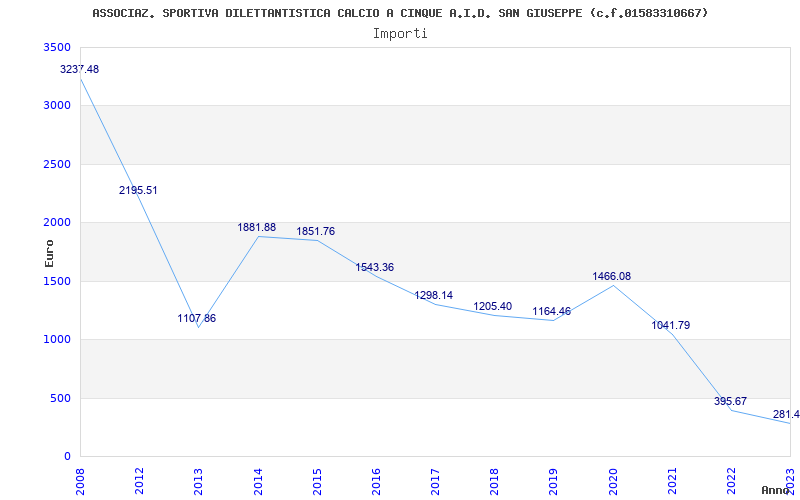Click the data label 1107.86
This screenshot has width=800, height=500.
coord(197,318)
